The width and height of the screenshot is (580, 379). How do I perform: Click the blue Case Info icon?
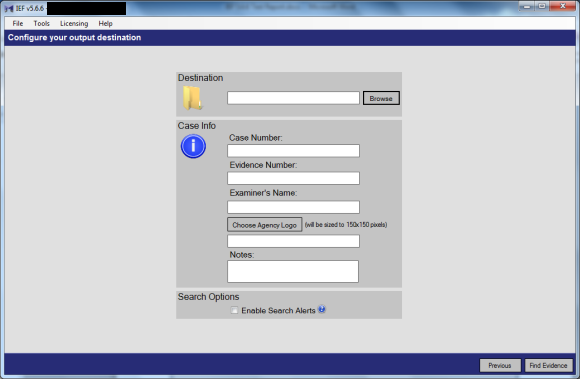[x=193, y=146]
